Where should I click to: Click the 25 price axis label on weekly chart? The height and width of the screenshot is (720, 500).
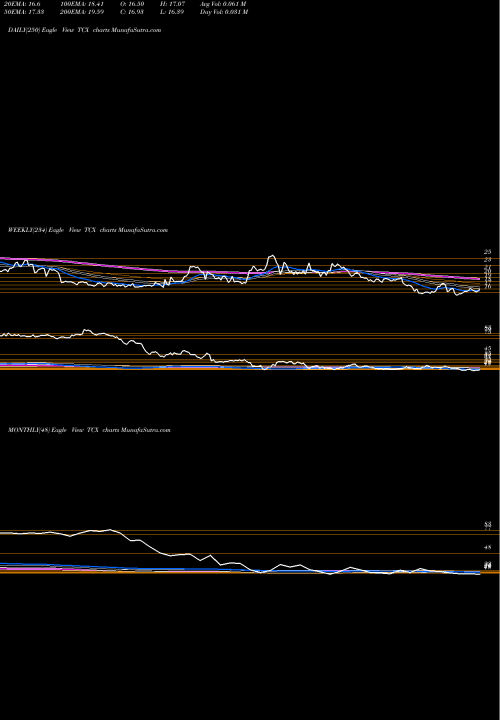click(x=487, y=252)
